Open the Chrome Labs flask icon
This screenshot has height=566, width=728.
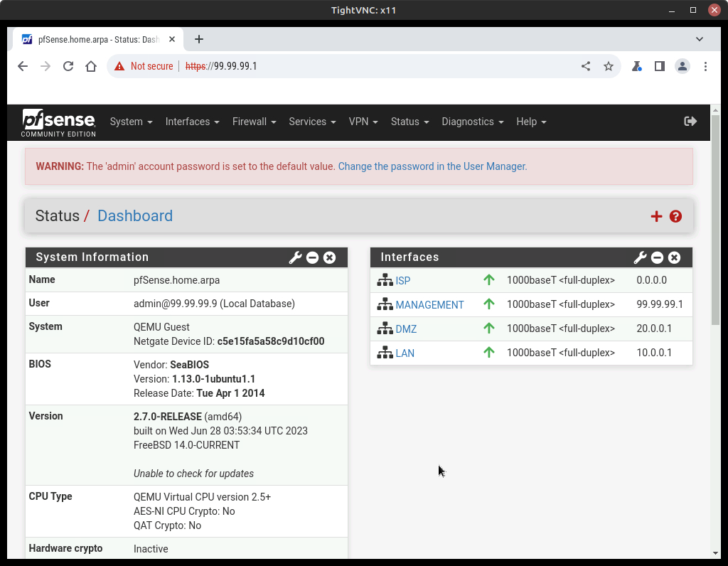(636, 66)
